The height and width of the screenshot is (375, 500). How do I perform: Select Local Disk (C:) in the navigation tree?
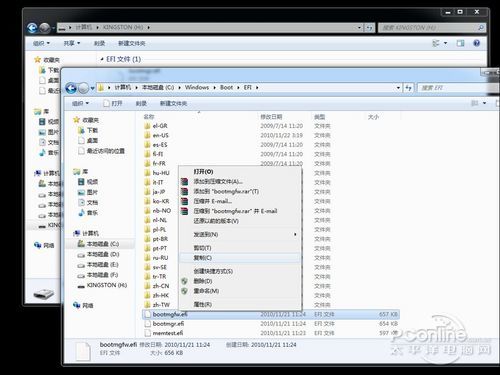(103, 244)
